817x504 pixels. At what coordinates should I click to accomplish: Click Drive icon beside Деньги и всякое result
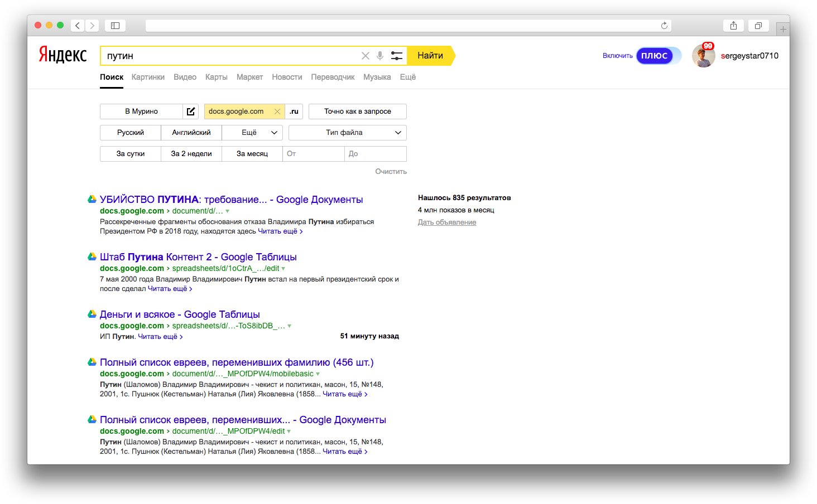pyautogui.click(x=92, y=314)
